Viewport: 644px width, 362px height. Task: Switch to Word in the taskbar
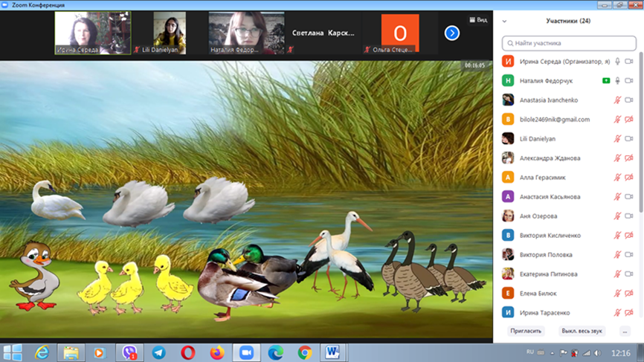332,352
